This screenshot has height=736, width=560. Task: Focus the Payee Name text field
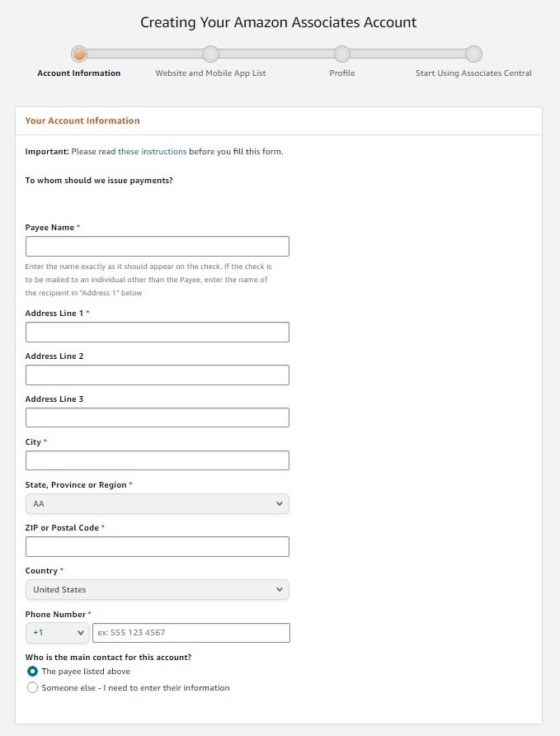(x=158, y=247)
